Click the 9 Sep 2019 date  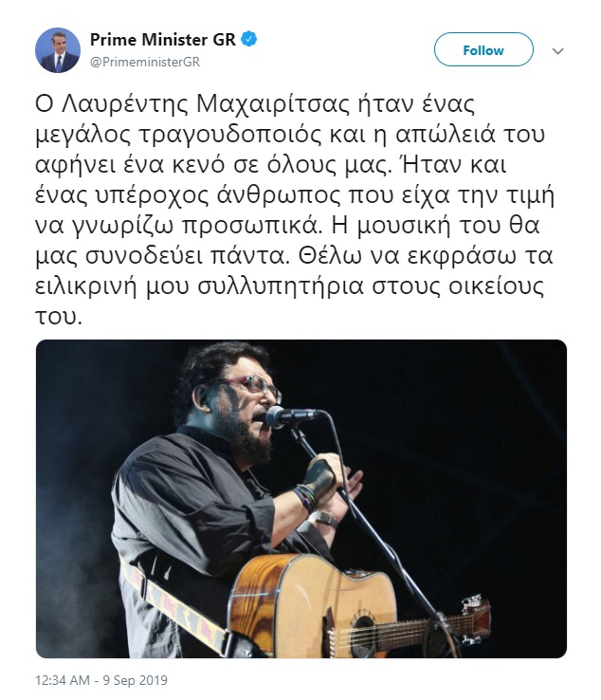pyautogui.click(x=136, y=680)
